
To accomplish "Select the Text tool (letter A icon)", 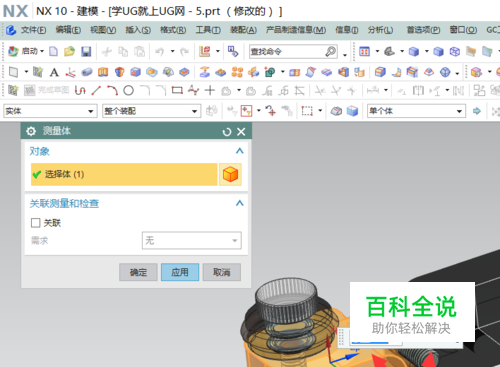I will pyautogui.click(x=54, y=72).
